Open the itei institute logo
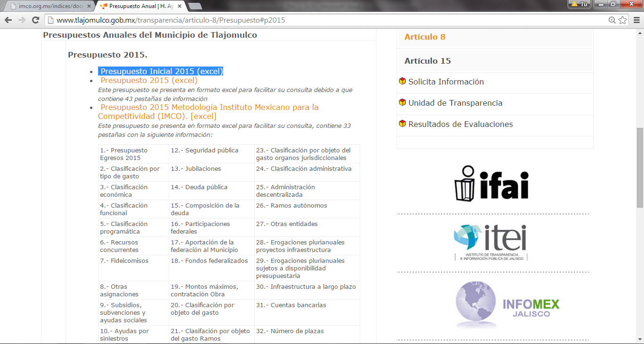 tap(490, 243)
